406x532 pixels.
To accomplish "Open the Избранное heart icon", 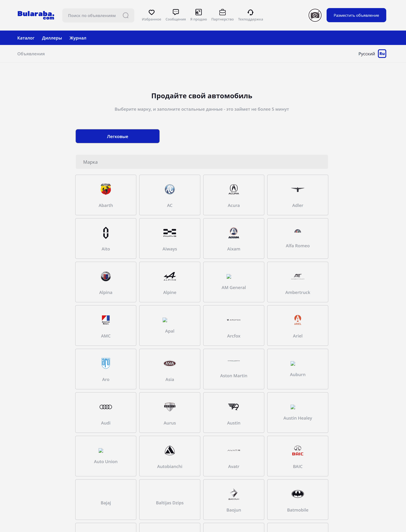I will [151, 12].
